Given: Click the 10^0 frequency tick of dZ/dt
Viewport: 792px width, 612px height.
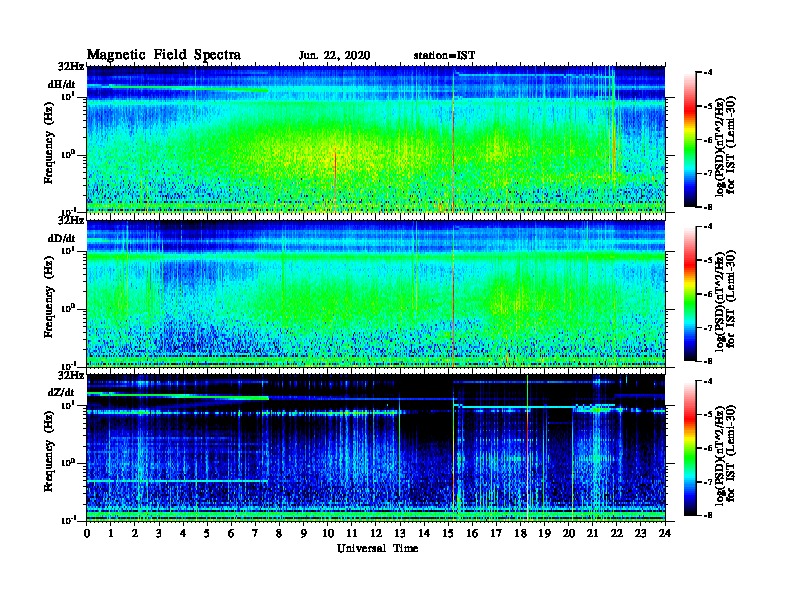Looking at the screenshot, I should pos(67,463).
